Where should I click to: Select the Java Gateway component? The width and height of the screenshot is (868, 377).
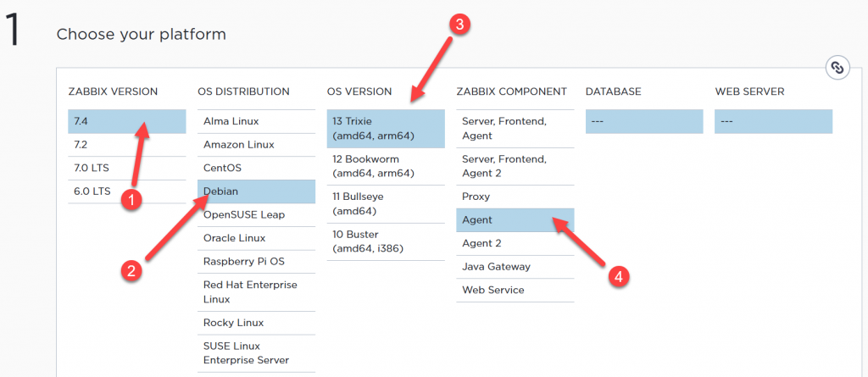515,267
